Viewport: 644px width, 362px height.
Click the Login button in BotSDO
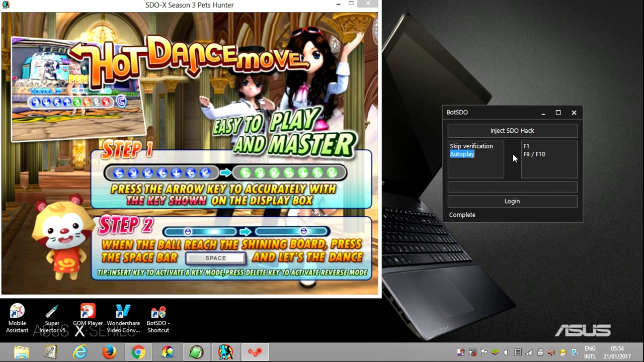[512, 201]
